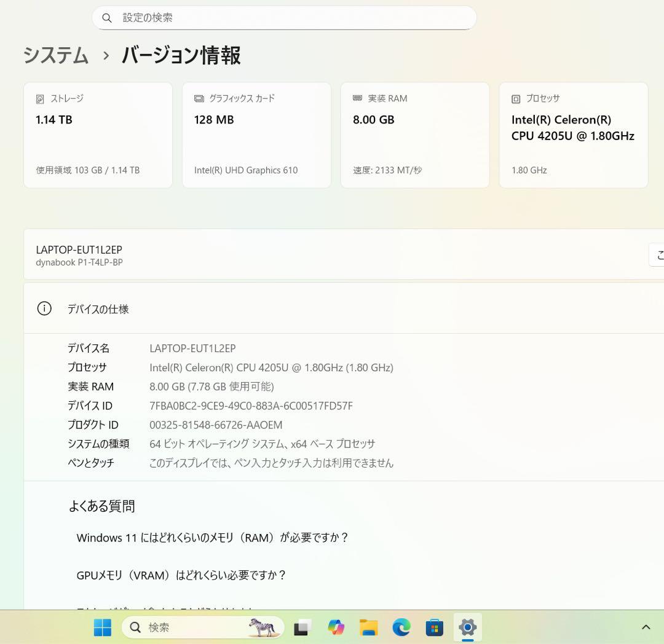664x644 pixels.
Task: Click the デバイスの仕様 info icon
Action: 44,308
